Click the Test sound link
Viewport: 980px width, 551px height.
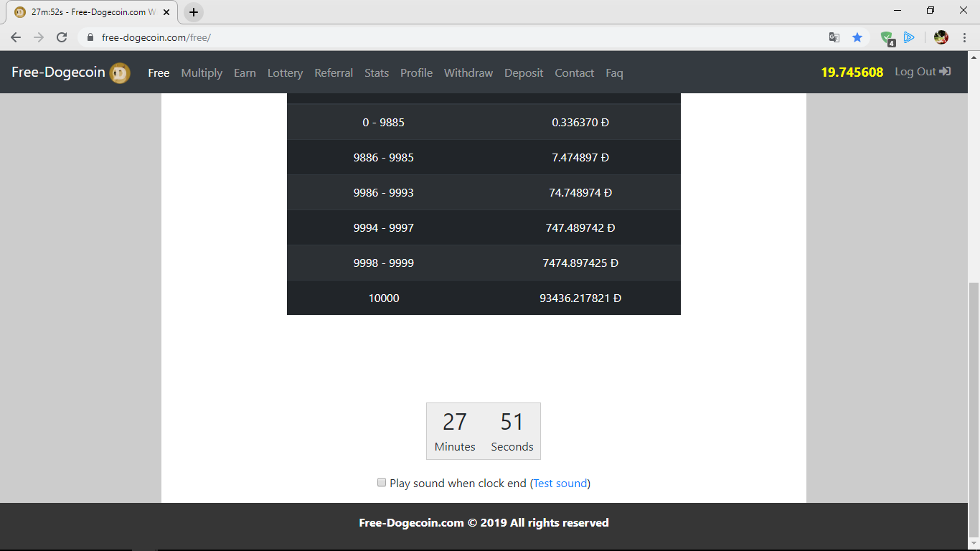tap(560, 484)
